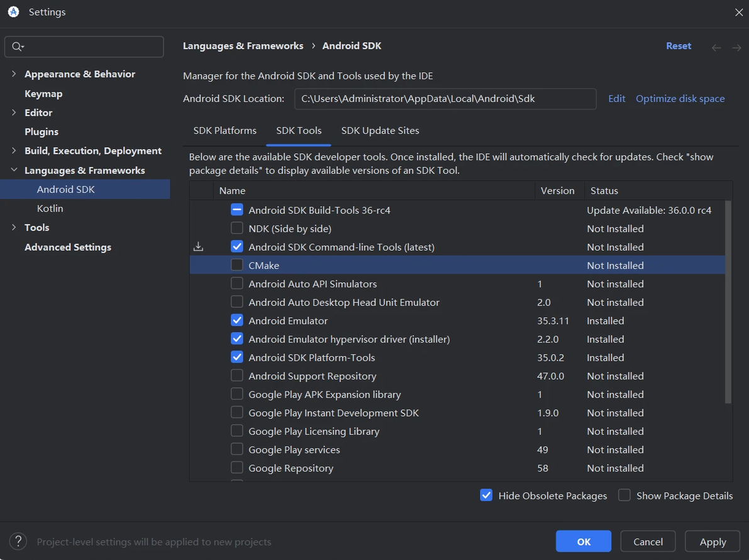Screen dimensions: 749x560
Task: Click Google Repository version 58
Action: click(542, 468)
